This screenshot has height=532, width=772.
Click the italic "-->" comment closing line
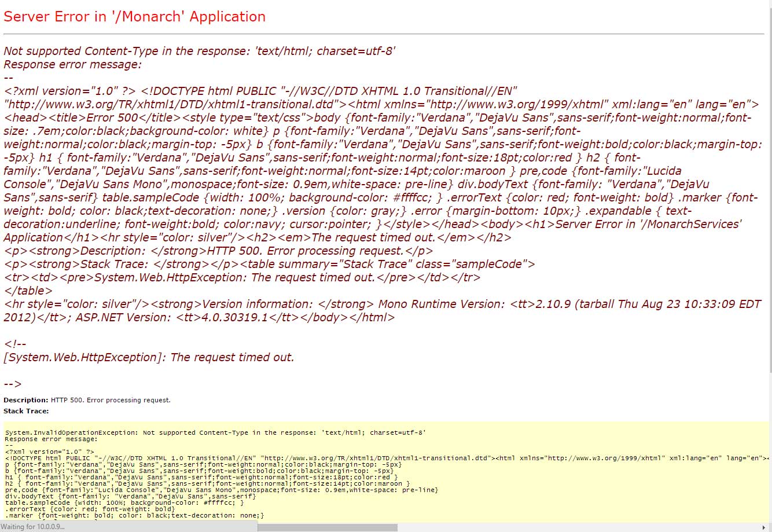(x=13, y=384)
